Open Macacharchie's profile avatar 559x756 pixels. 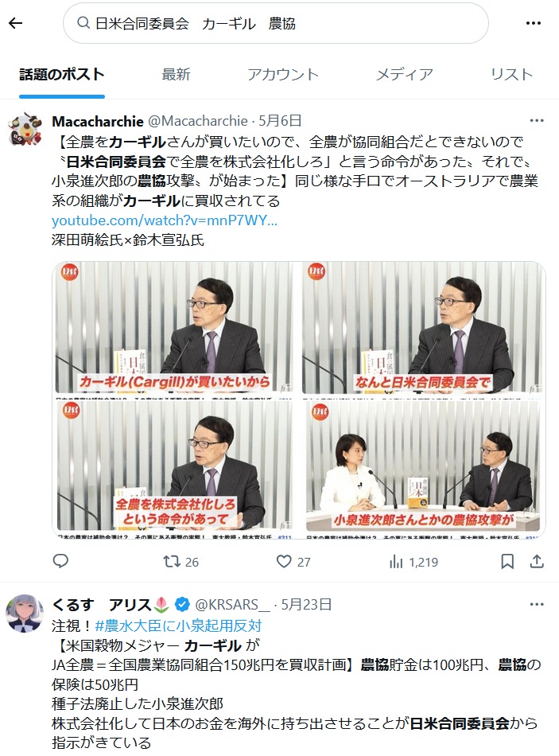(x=25, y=129)
